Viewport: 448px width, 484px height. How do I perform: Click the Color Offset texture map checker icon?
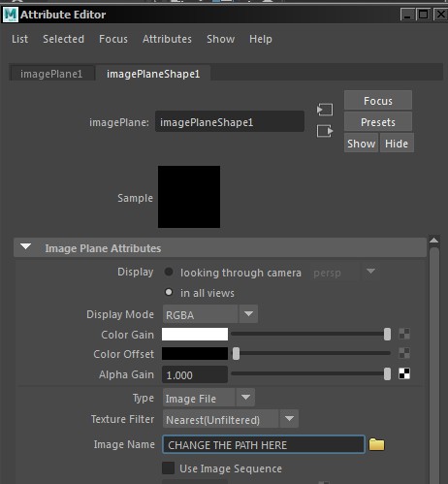coord(404,353)
